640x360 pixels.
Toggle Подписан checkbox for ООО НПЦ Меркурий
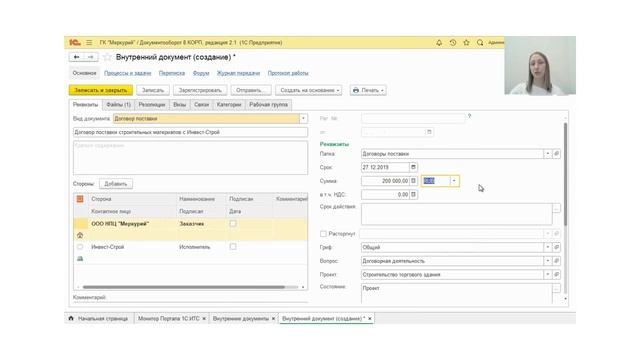(233, 223)
